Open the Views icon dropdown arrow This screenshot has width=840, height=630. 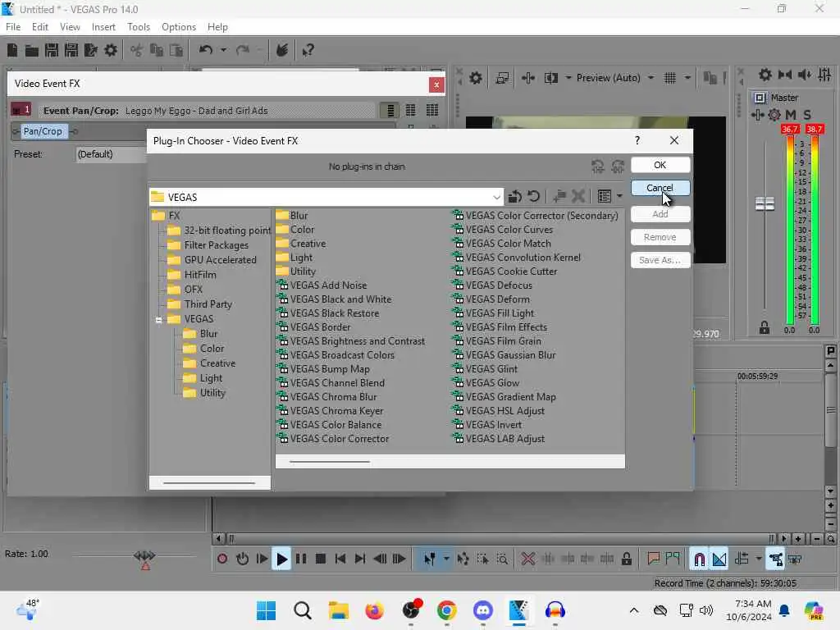pos(620,197)
